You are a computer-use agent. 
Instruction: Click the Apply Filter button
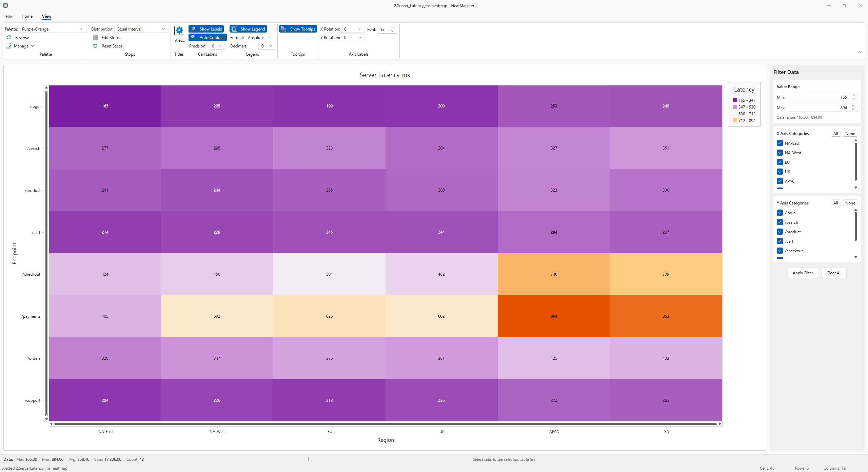[x=803, y=273]
